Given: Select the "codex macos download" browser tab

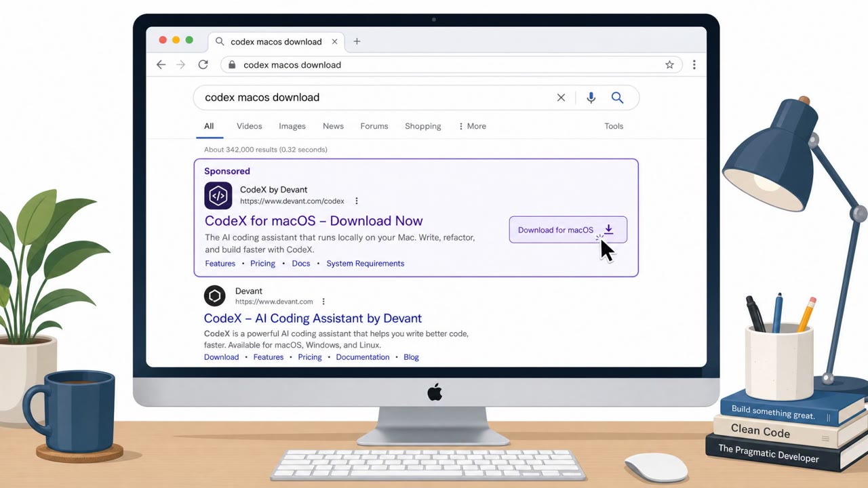Looking at the screenshot, I should [277, 41].
